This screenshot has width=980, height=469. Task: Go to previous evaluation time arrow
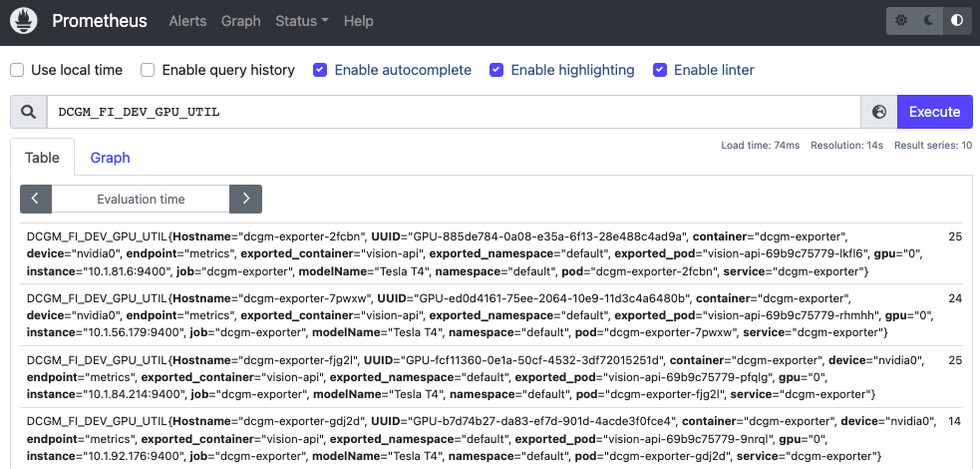point(36,199)
